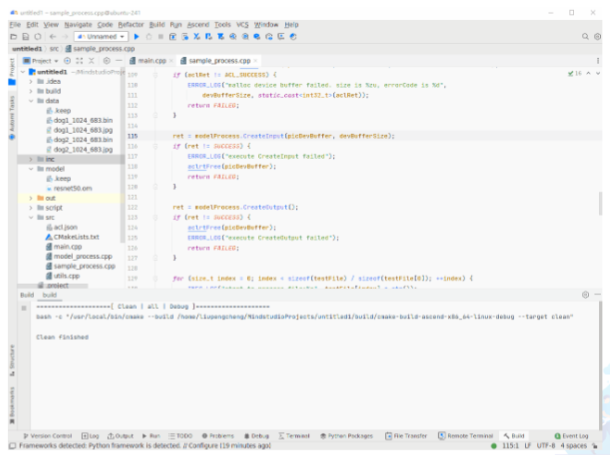610x455 pixels.
Task: Click the UTF-8 encoding in status bar
Action: click(x=547, y=446)
